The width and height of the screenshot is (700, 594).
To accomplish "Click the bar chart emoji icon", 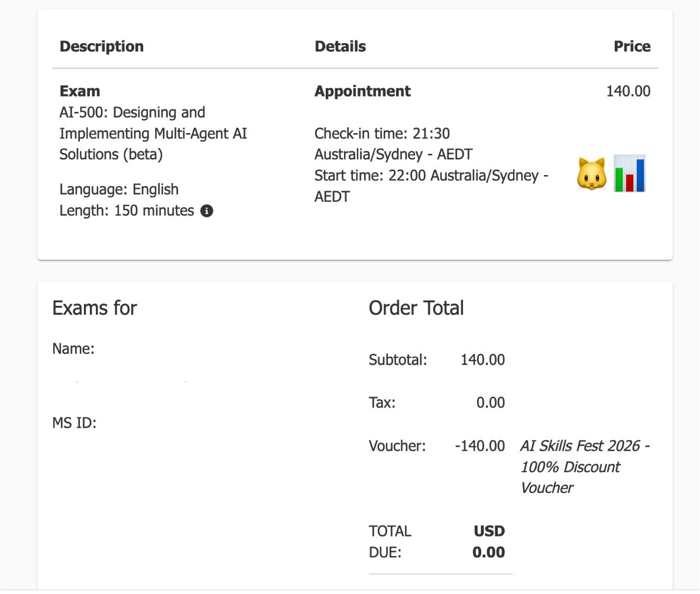I will (630, 173).
